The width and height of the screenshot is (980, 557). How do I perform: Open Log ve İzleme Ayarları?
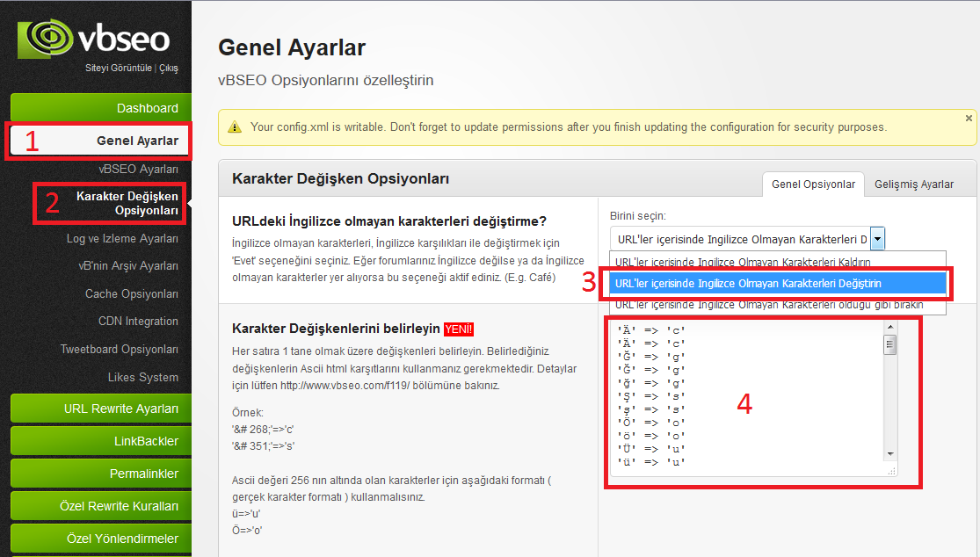[x=122, y=239]
